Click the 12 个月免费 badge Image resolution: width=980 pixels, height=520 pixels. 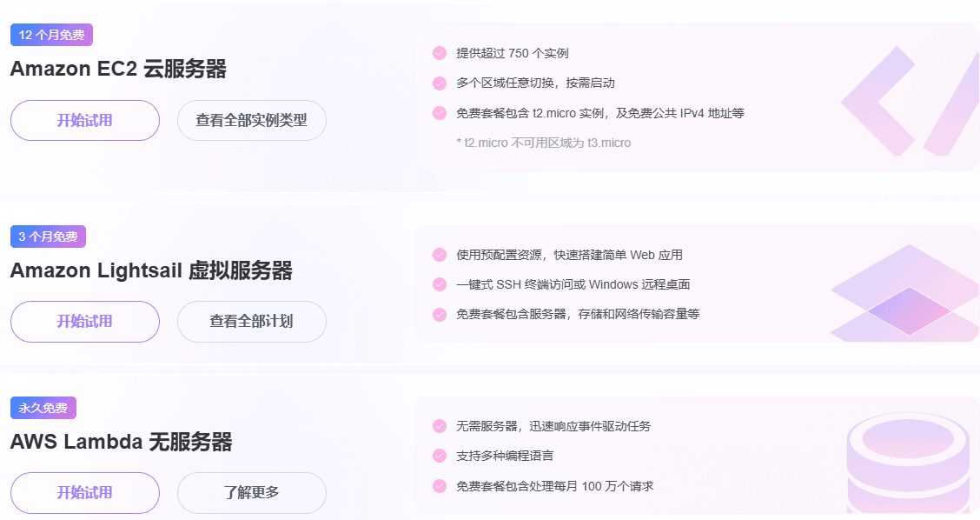coord(51,36)
